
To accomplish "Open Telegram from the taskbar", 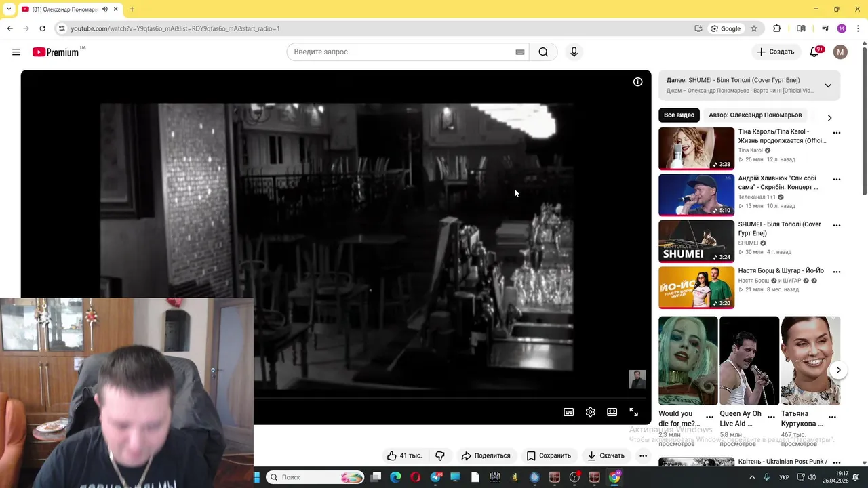I will click(435, 477).
